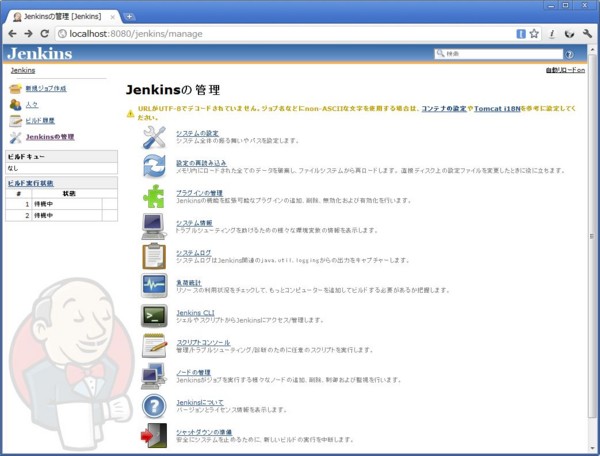
Task: Minimize the browser window
Action: 551,5
